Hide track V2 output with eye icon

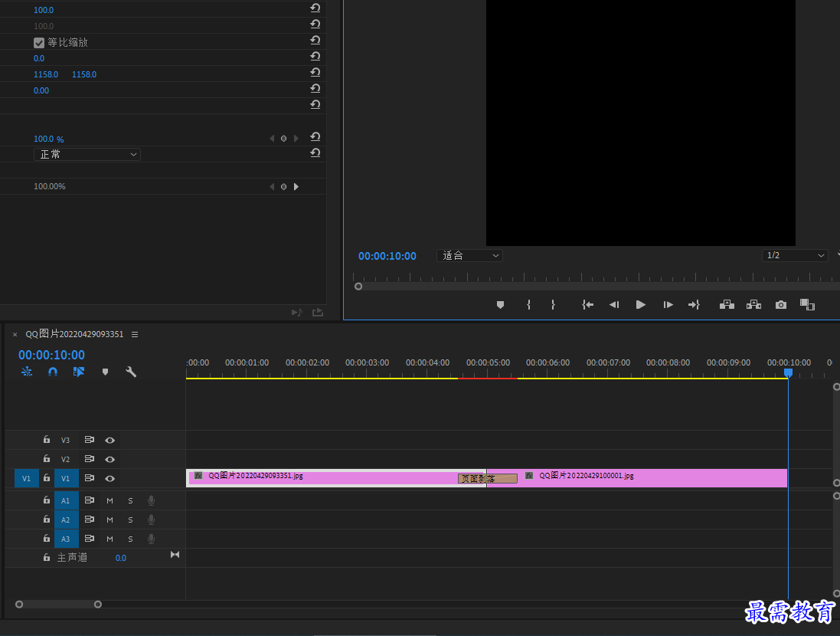point(109,460)
